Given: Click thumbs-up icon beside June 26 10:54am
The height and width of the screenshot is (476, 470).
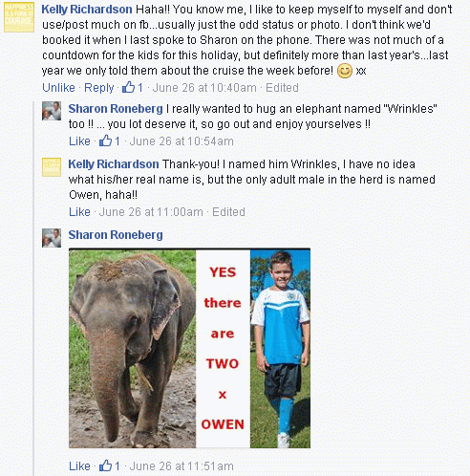Looking at the screenshot, I should pyautogui.click(x=105, y=141).
